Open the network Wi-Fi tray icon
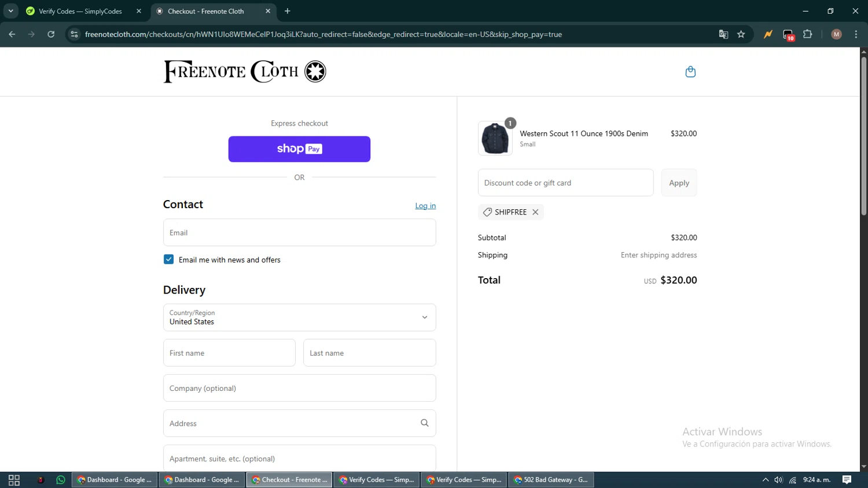Screen dimensions: 868x488 (793, 480)
